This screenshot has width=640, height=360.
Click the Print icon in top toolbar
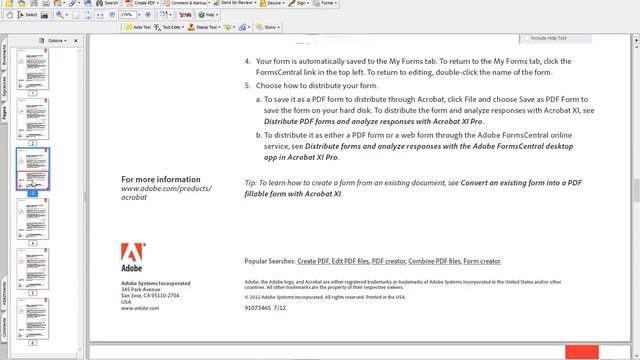tap(46, 3)
